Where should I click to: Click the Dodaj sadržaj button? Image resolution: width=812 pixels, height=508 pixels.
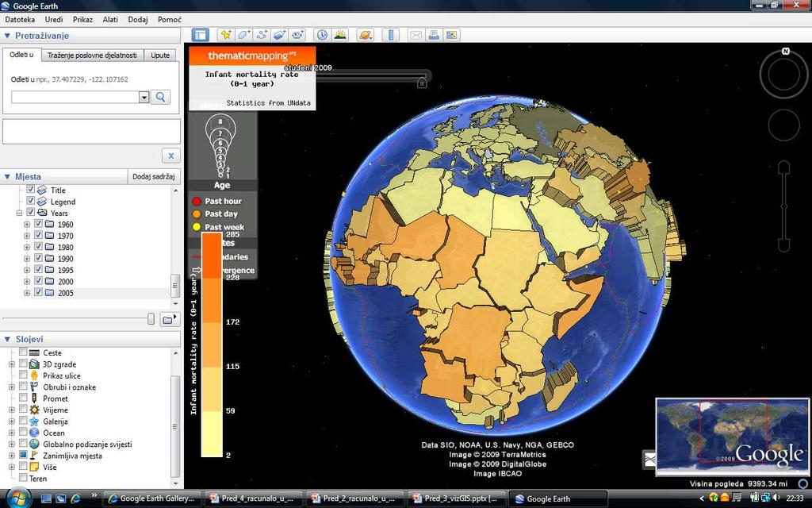click(154, 176)
